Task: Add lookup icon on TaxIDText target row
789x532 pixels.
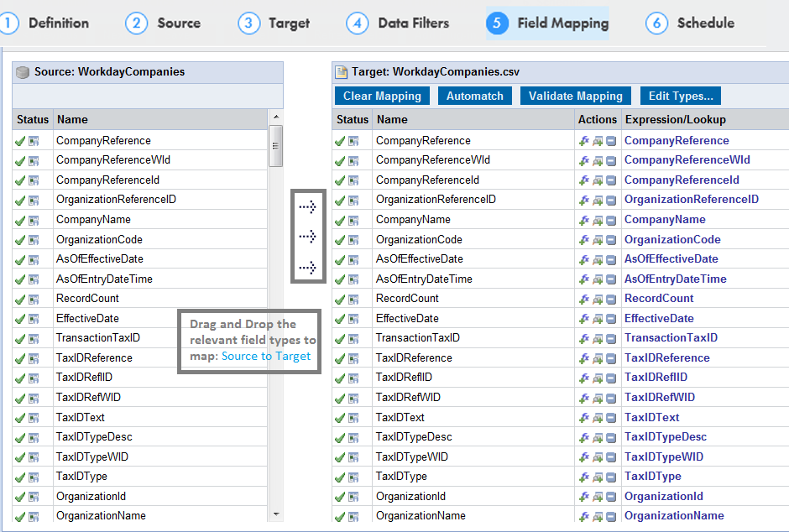Action: click(x=598, y=419)
